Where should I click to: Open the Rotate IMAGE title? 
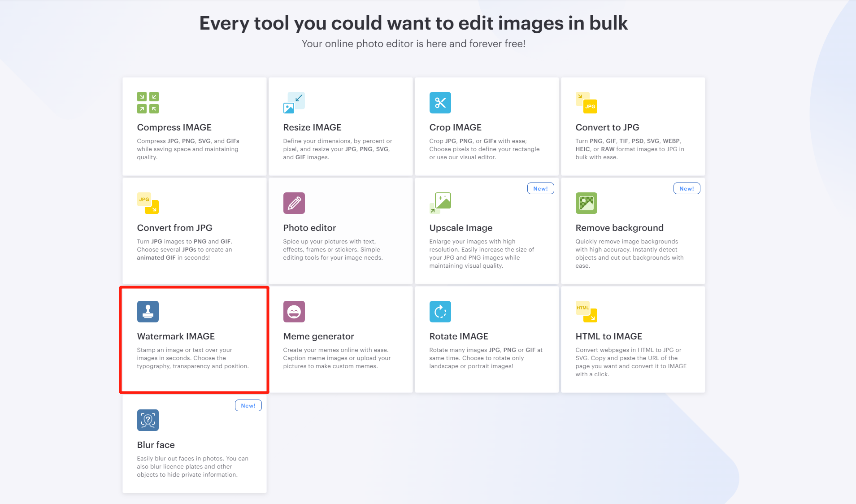point(459,336)
